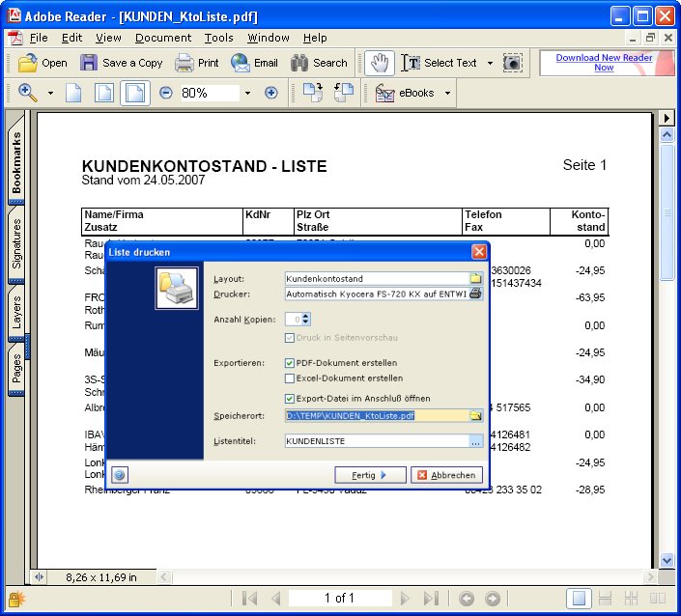Viewport: 681px width, 616px height.
Task: Click the help icon in dialog
Action: [x=120, y=475]
